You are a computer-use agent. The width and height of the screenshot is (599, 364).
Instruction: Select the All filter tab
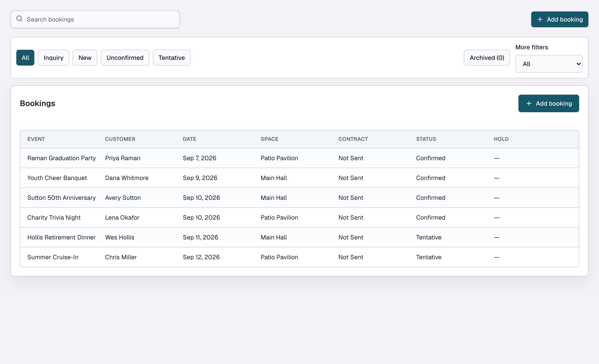pos(25,58)
